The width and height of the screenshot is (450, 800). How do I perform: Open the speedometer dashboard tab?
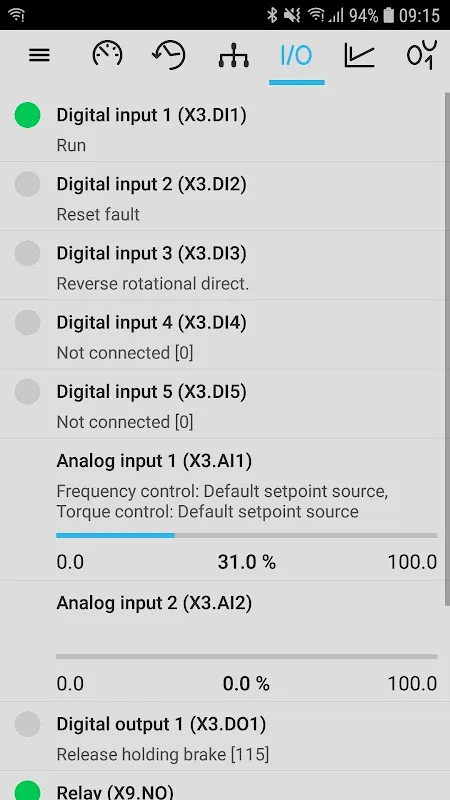pos(107,54)
